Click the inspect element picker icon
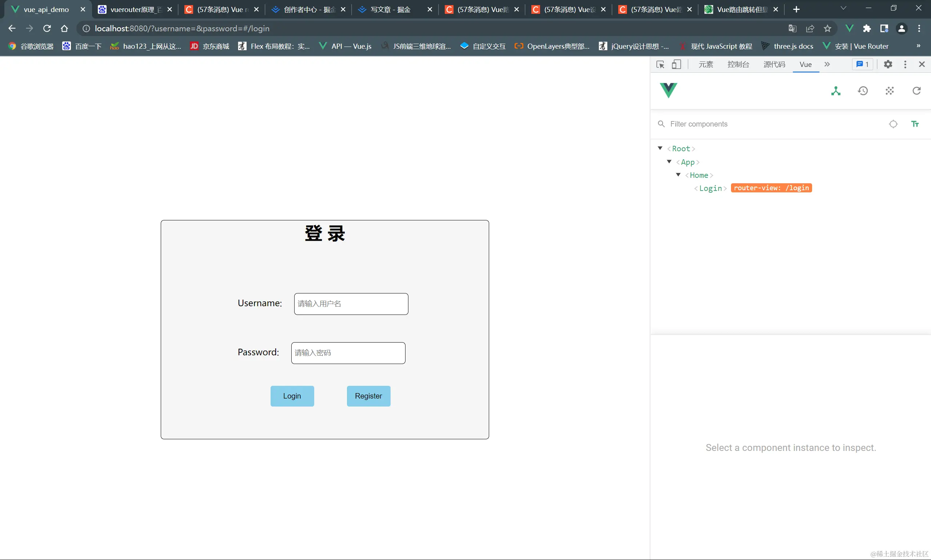 [x=660, y=64]
